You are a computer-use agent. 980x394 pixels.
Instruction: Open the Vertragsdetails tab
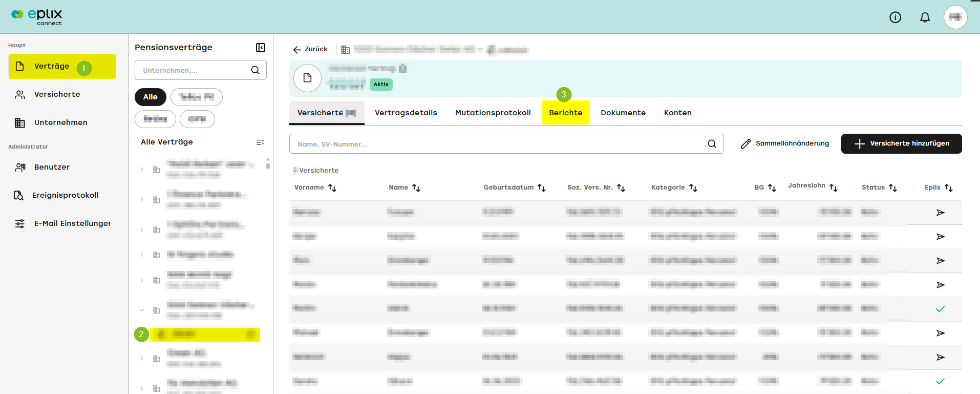click(x=406, y=113)
